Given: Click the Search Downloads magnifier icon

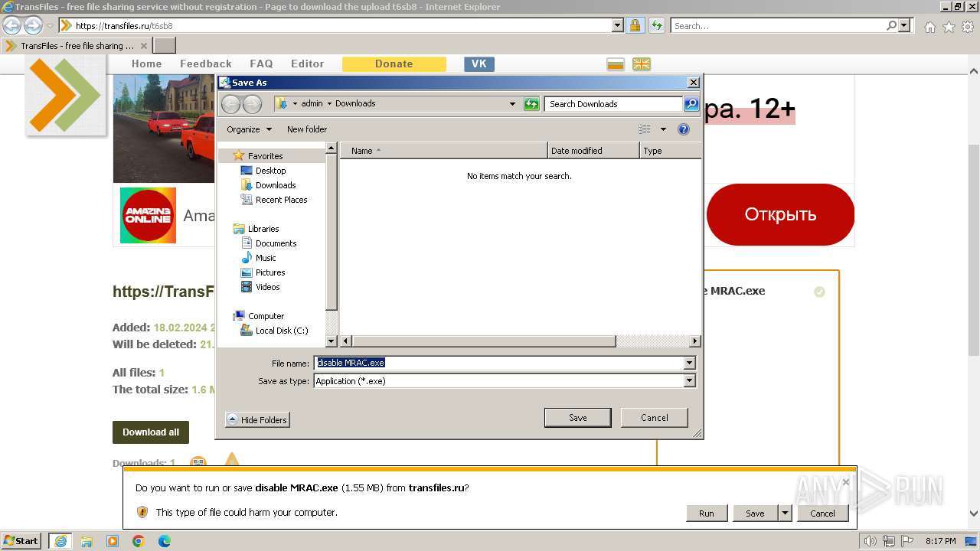Looking at the screenshot, I should [691, 104].
